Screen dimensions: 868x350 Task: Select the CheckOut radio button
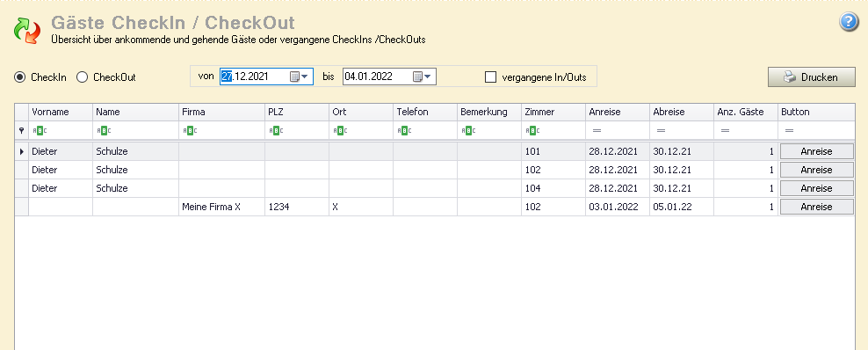click(x=82, y=77)
